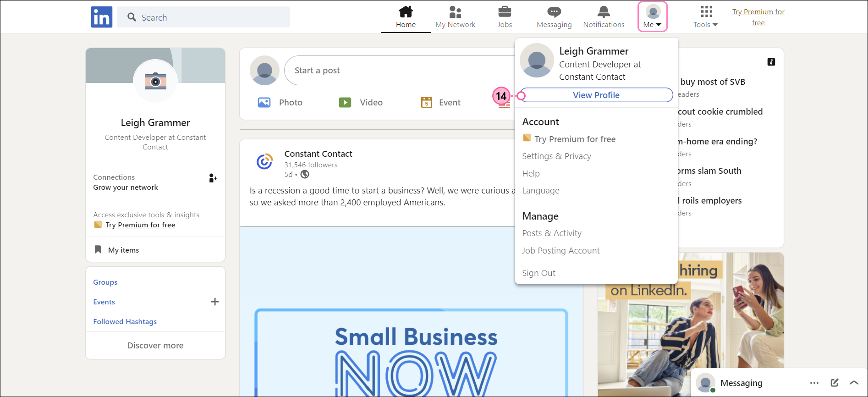Click add connections person-plus icon
Viewport: 868px width, 397px height.
pos(213,178)
